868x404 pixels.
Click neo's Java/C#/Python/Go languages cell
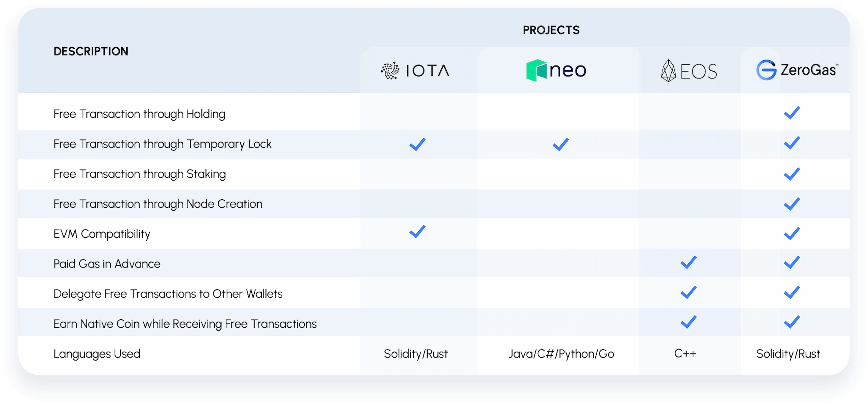(561, 354)
